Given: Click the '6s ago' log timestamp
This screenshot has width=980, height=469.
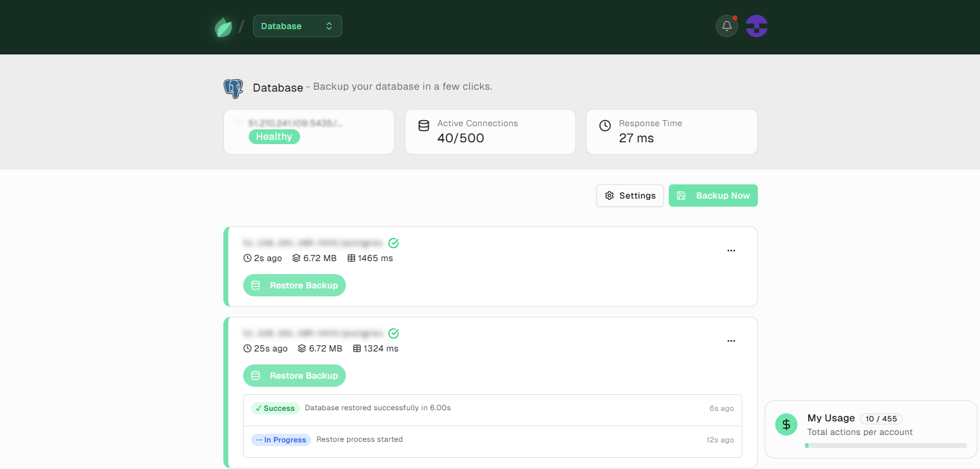Looking at the screenshot, I should pos(721,408).
